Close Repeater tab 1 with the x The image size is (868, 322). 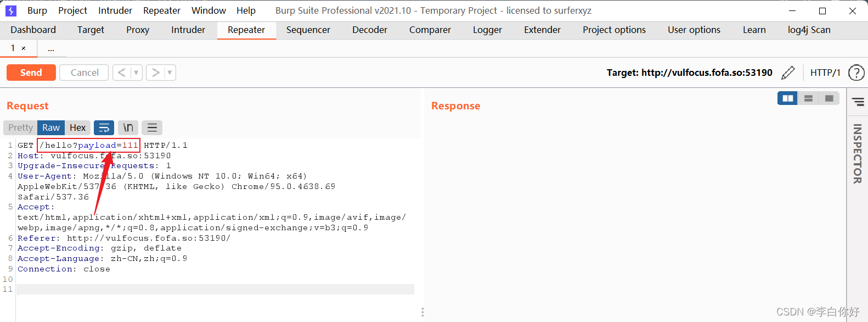click(x=24, y=48)
